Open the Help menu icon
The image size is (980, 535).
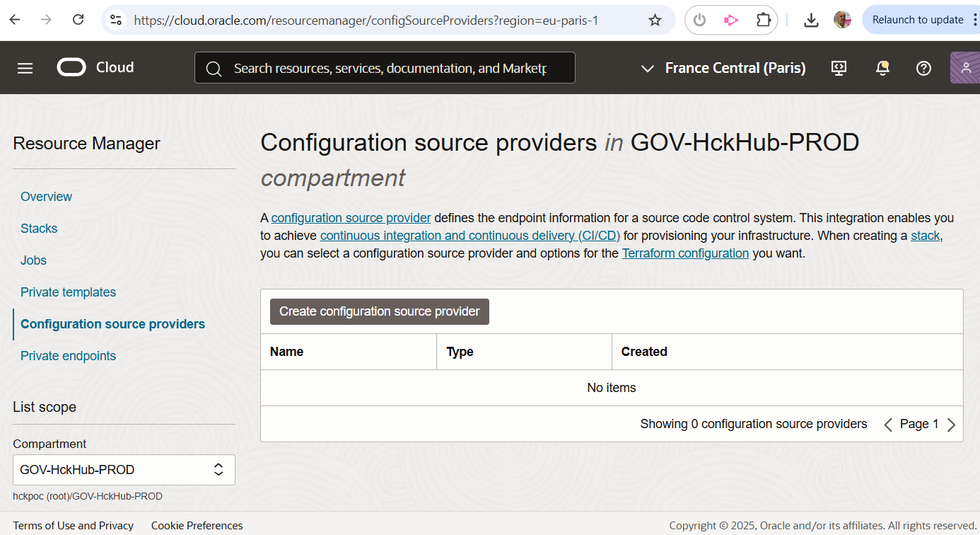click(x=923, y=68)
